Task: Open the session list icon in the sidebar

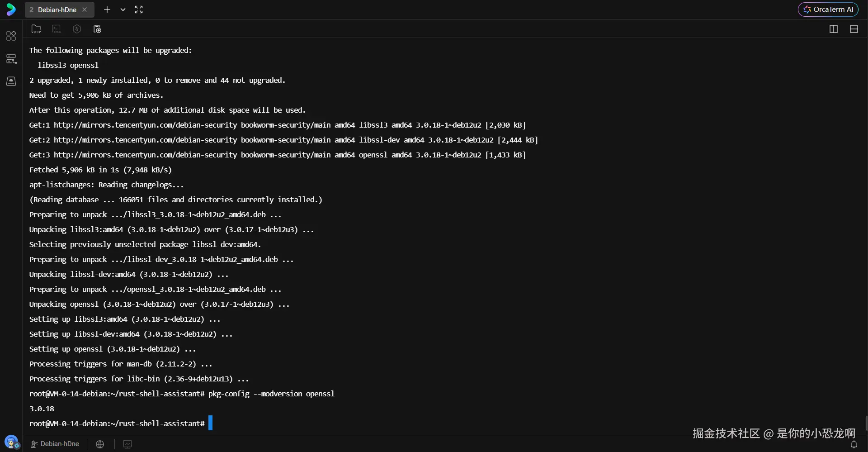Action: point(11,58)
